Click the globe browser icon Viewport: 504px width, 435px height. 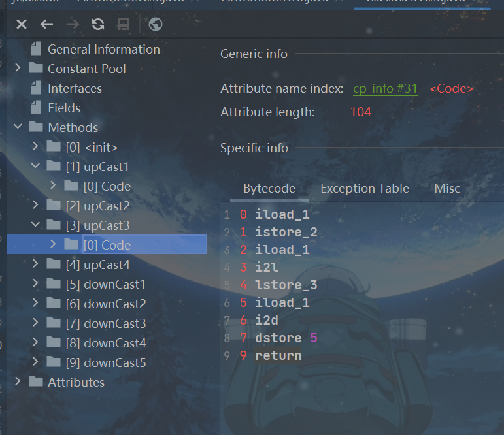tap(156, 25)
